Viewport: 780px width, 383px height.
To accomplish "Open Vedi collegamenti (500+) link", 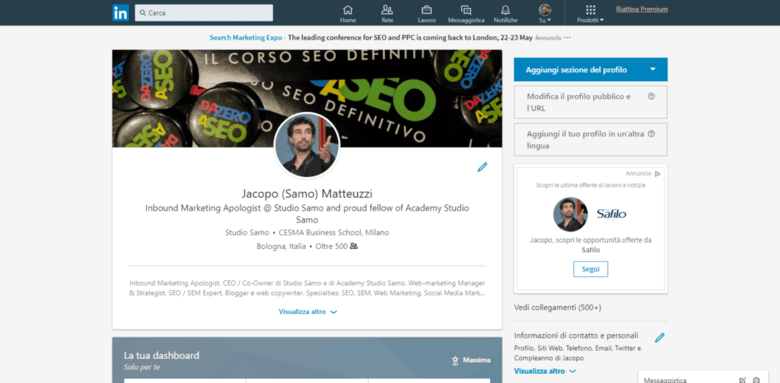I will 558,307.
